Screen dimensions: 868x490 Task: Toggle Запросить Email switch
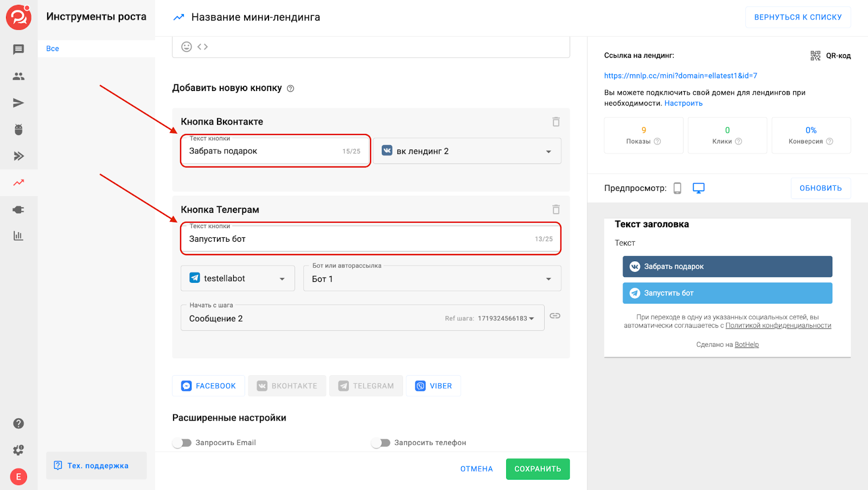click(182, 443)
